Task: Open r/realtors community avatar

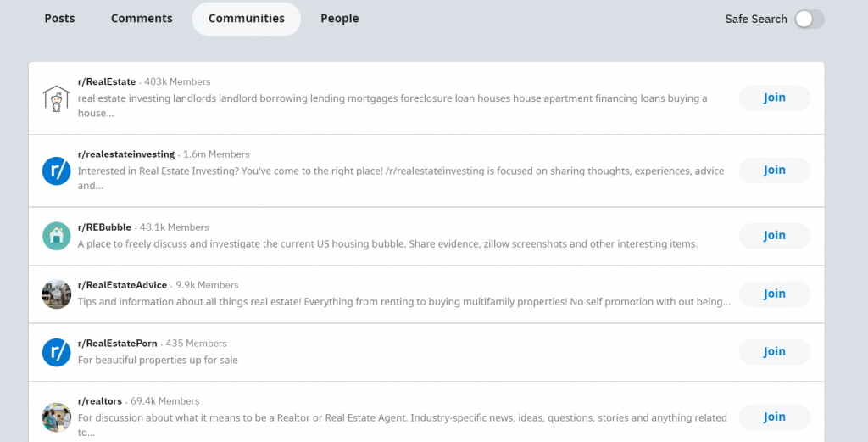Action: click(x=56, y=417)
